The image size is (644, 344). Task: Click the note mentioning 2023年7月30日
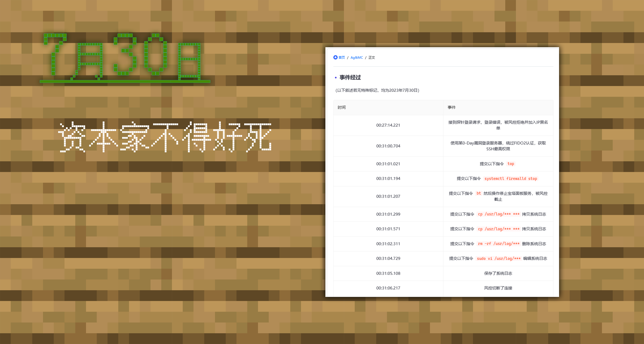pos(377,90)
